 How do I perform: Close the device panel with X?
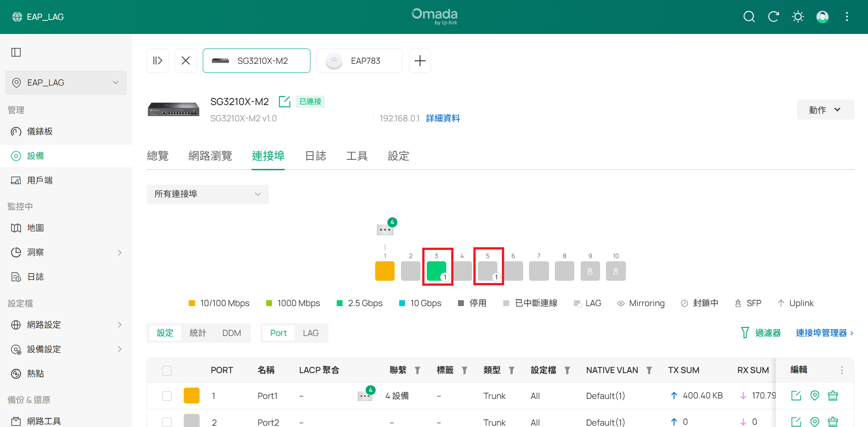pyautogui.click(x=186, y=61)
